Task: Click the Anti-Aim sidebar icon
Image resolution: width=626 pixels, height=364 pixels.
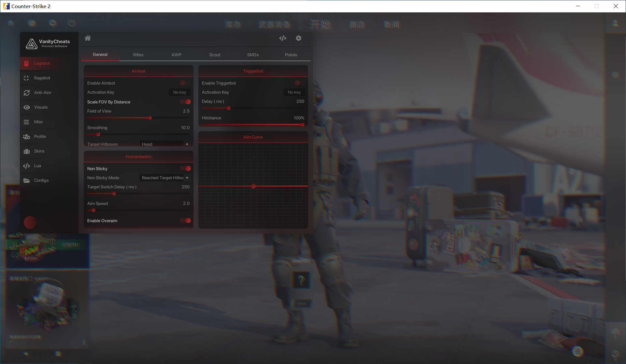Action: [26, 92]
